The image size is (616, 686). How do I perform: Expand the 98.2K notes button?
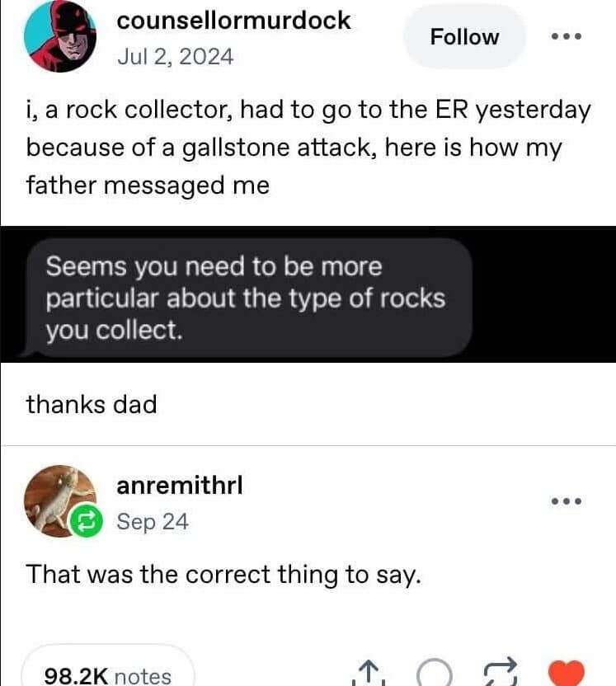click(x=107, y=673)
